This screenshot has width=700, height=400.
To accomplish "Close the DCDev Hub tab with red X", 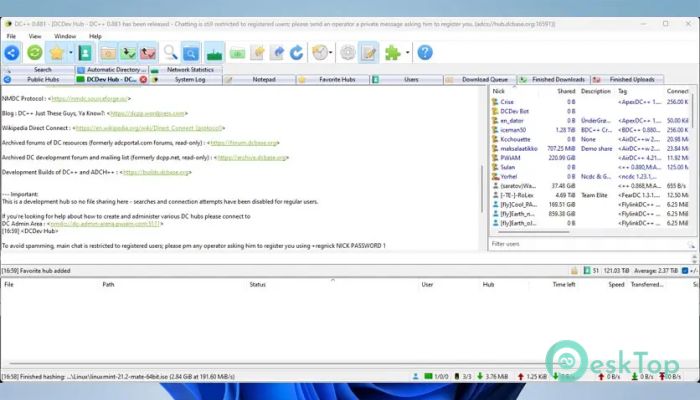I will (143, 79).
